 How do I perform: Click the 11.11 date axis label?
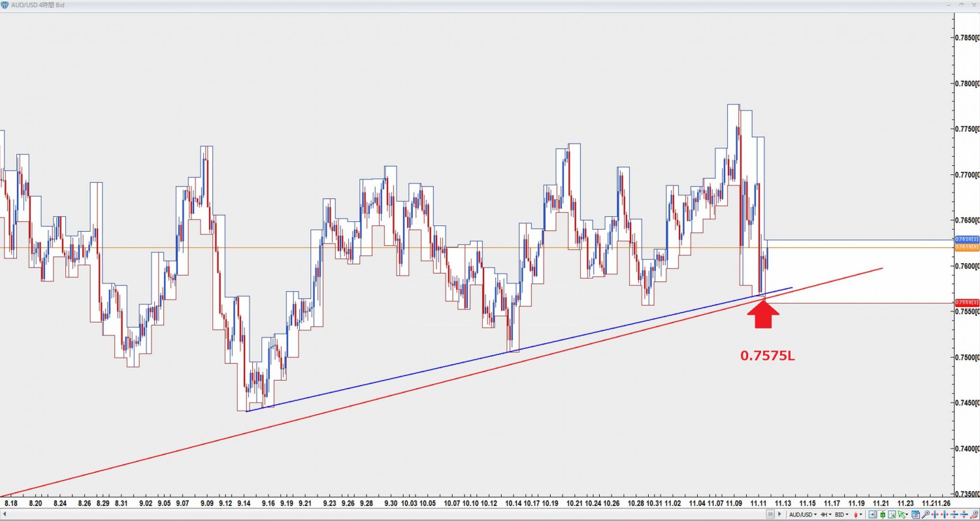[758, 503]
